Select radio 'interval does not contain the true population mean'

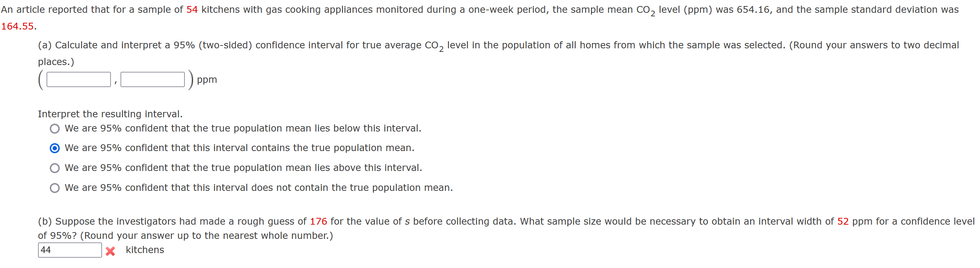[x=55, y=188]
